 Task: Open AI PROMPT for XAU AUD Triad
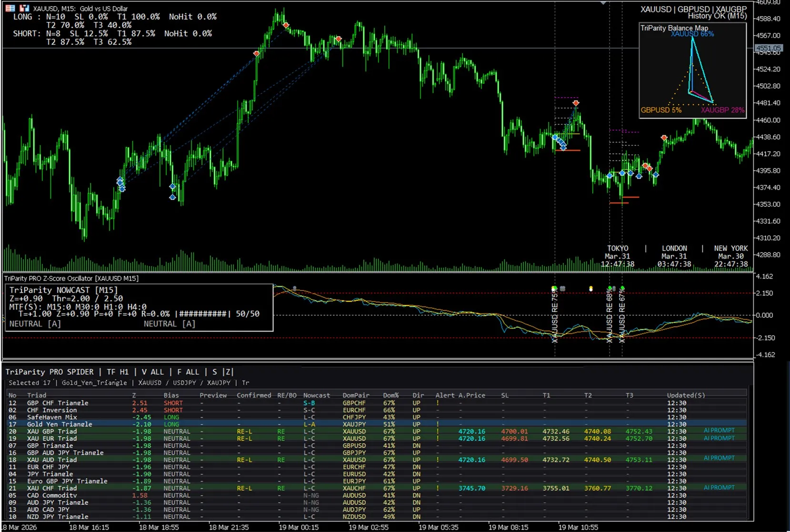tap(719, 458)
